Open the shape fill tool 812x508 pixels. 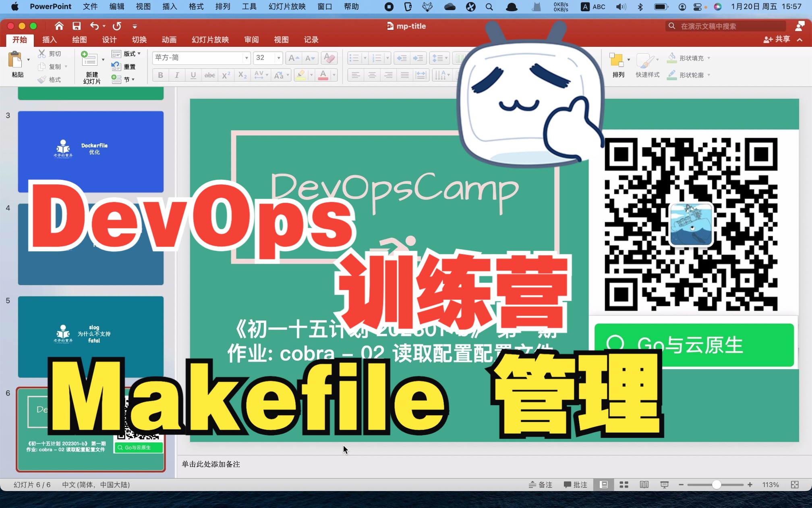coord(689,58)
